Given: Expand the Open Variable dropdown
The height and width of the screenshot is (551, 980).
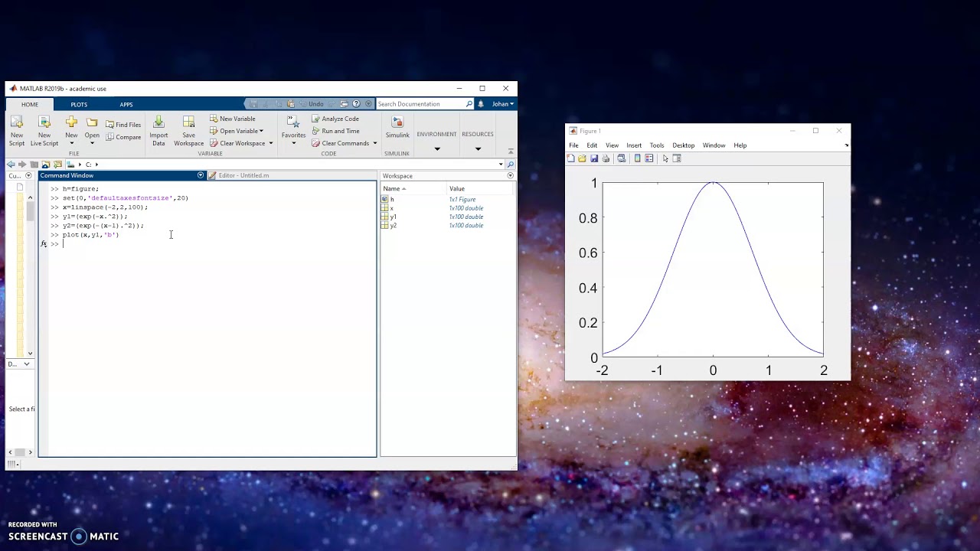Looking at the screenshot, I should point(261,131).
